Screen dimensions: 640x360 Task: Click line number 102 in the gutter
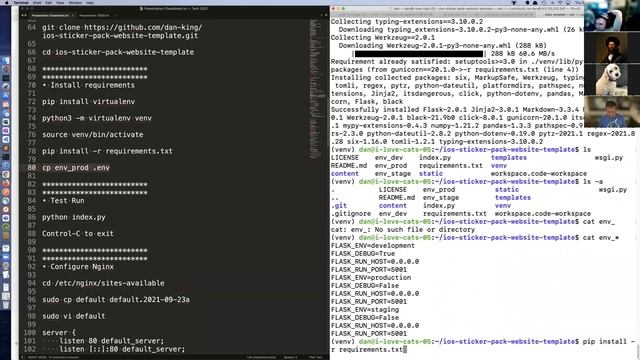coord(30,349)
